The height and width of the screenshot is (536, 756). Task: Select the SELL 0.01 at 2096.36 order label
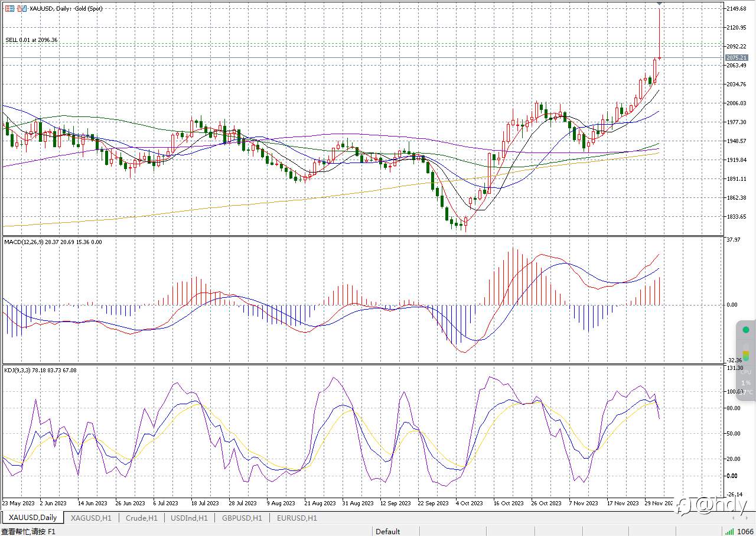point(32,40)
